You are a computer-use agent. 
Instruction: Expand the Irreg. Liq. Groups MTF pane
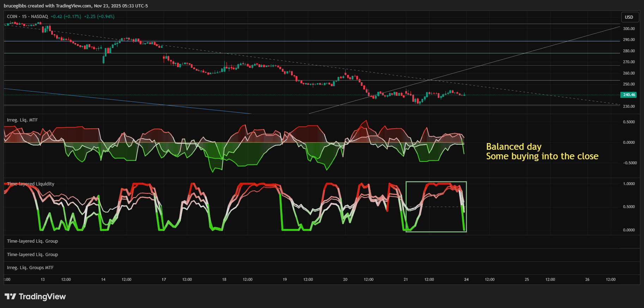30,268
